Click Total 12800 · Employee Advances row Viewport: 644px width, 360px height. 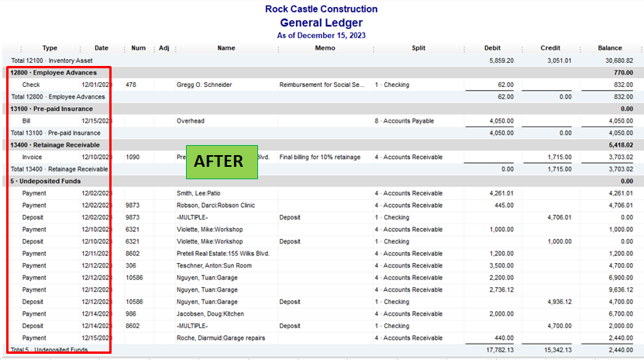pyautogui.click(x=322, y=97)
